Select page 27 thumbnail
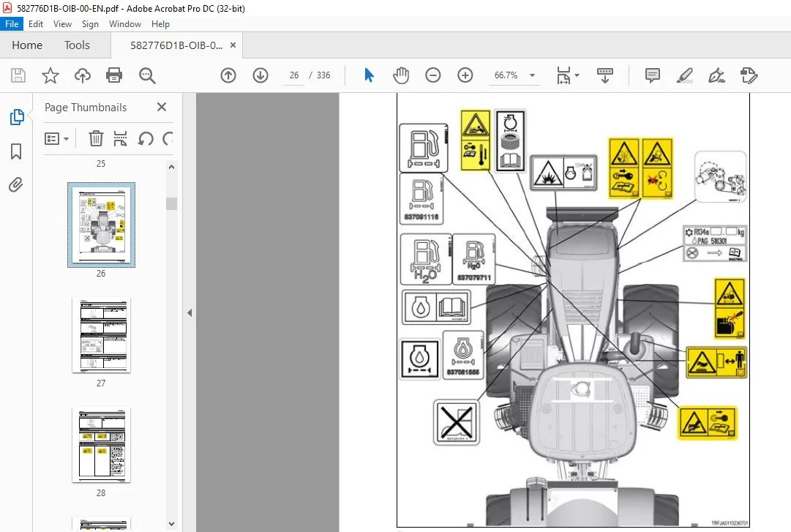 coord(102,335)
